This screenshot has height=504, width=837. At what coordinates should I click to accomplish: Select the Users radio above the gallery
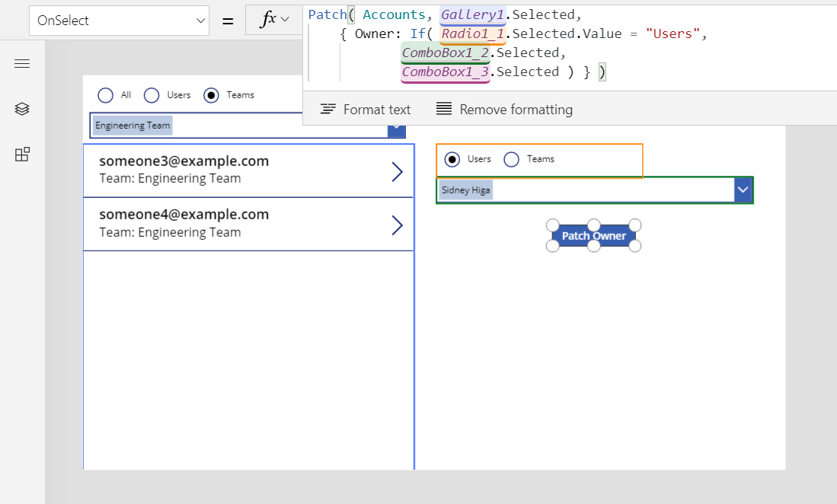pyautogui.click(x=152, y=95)
